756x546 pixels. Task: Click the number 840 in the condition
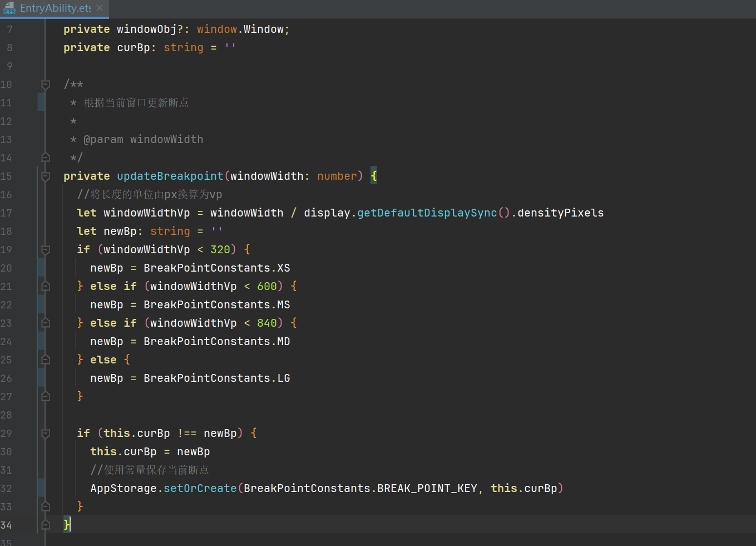(267, 323)
